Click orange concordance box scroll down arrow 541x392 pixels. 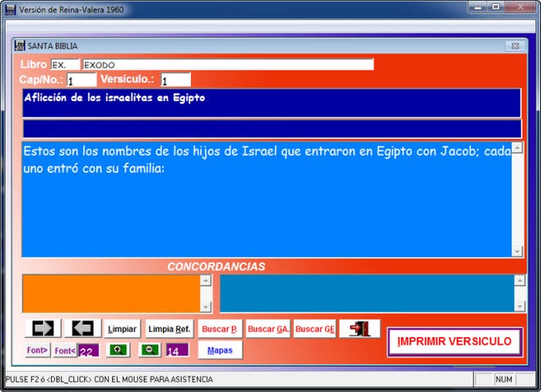[205, 306]
